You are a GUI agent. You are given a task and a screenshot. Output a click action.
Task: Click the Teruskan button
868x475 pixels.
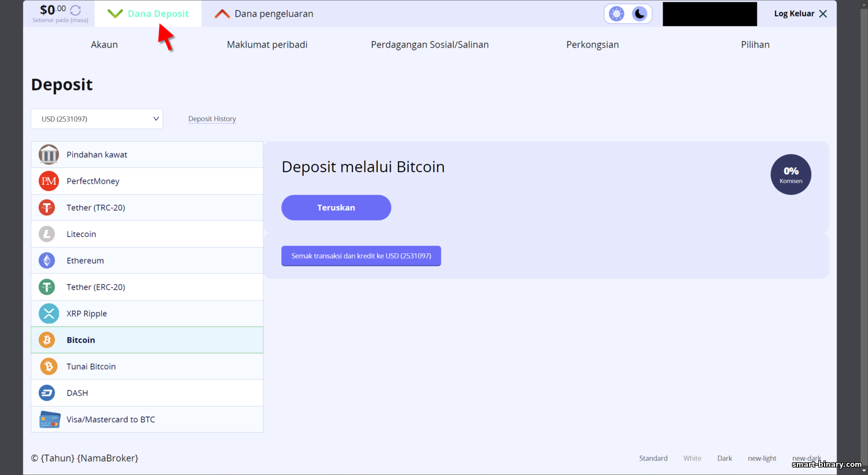point(336,207)
